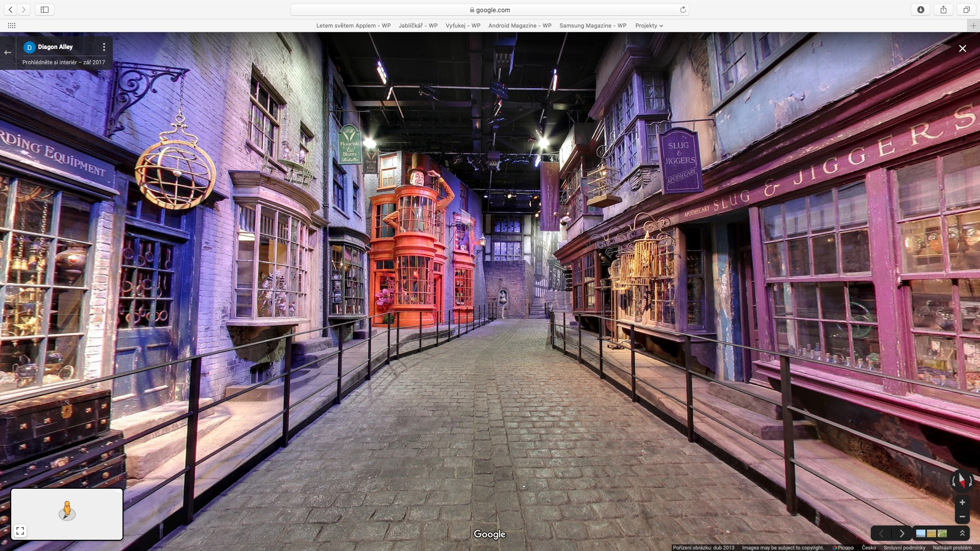Click the google.com address bar
The height and width of the screenshot is (551, 980).
click(489, 10)
